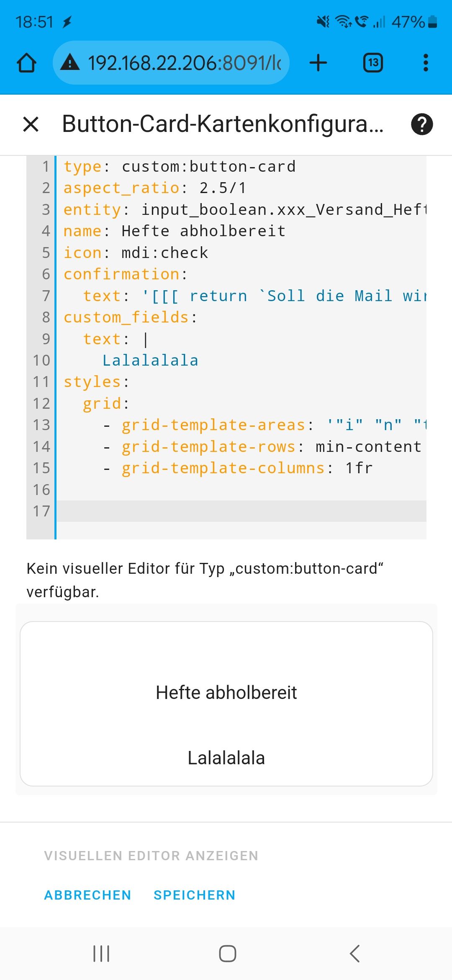Save the card with SPEICHERN
This screenshot has height=980, width=452.
coord(194,895)
